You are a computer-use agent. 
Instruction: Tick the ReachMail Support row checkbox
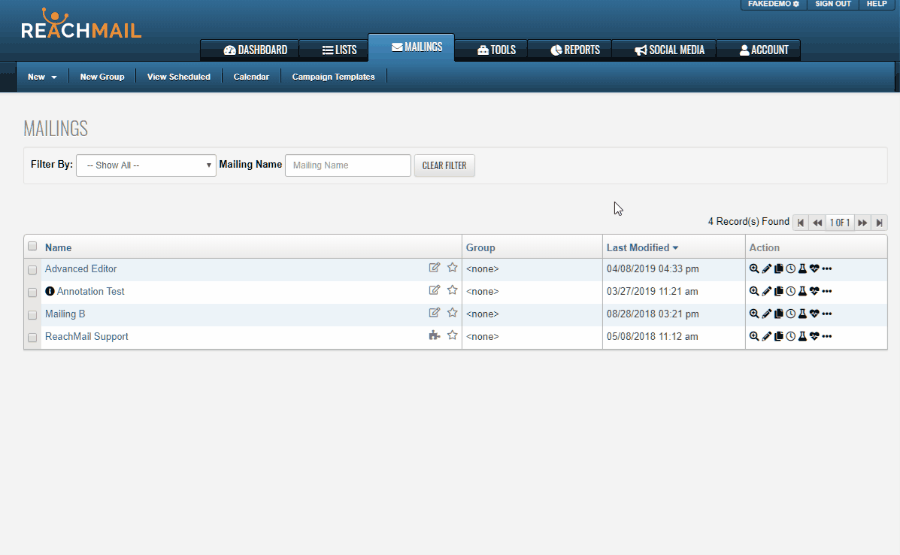tap(33, 338)
